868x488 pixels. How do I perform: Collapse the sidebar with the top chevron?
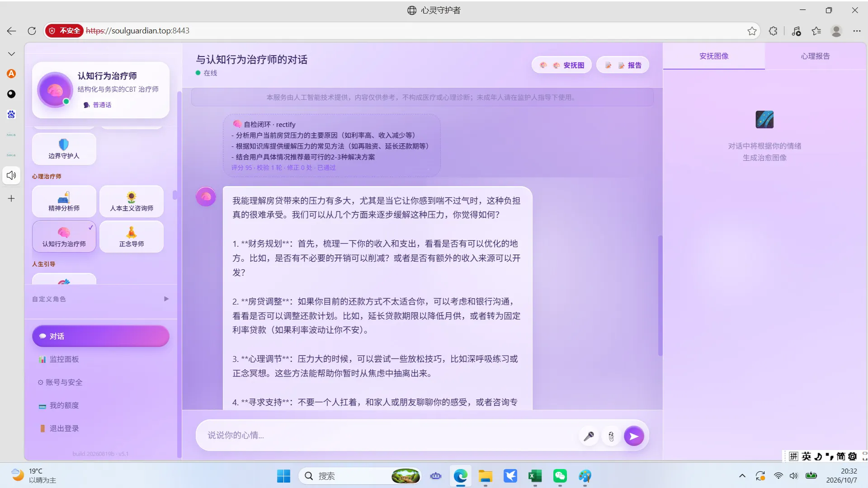[11, 54]
